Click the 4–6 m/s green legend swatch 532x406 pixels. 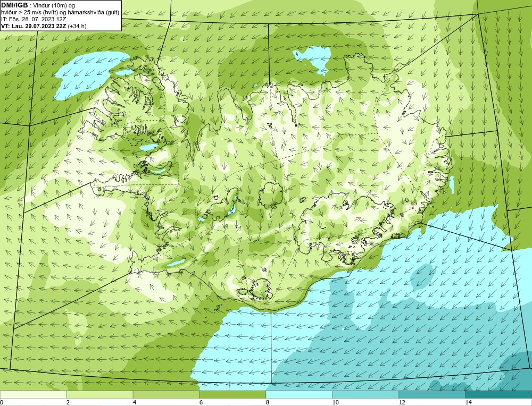pyautogui.click(x=166, y=394)
